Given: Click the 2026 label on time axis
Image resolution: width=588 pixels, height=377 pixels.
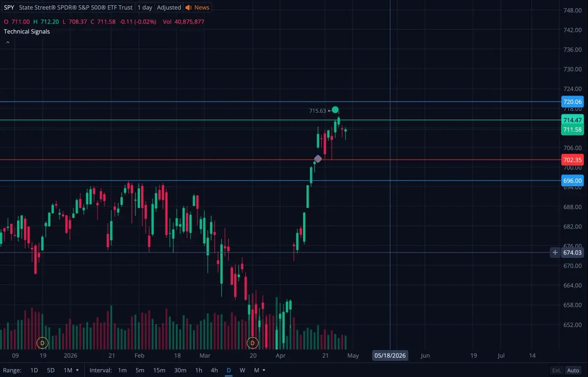Looking at the screenshot, I should (x=70, y=355).
